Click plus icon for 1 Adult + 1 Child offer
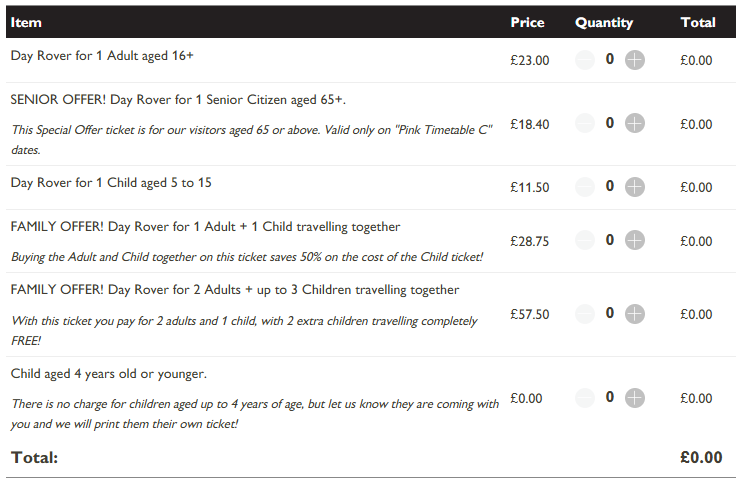Viewport: 740px width, 484px height. tap(635, 240)
